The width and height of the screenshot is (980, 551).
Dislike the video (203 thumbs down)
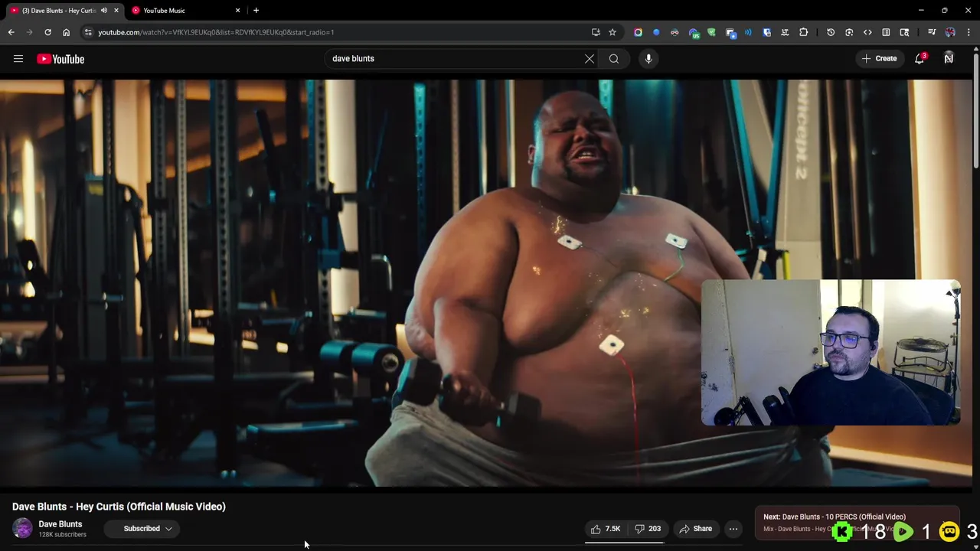coord(648,529)
